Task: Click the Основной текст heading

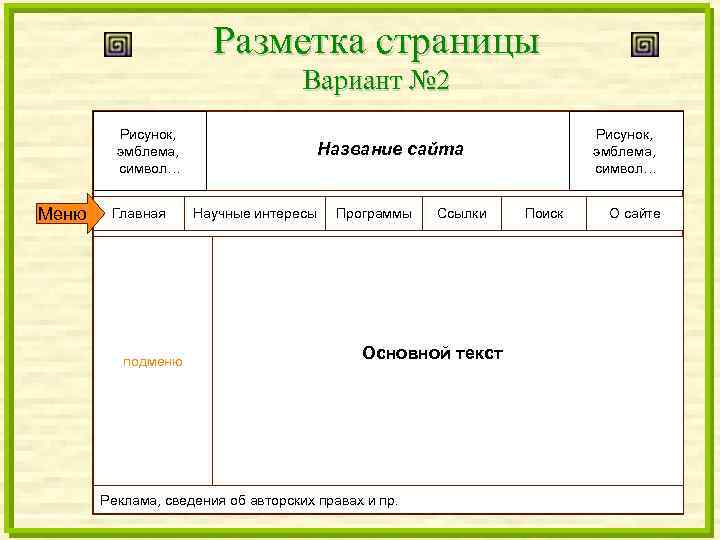Action: 433,353
